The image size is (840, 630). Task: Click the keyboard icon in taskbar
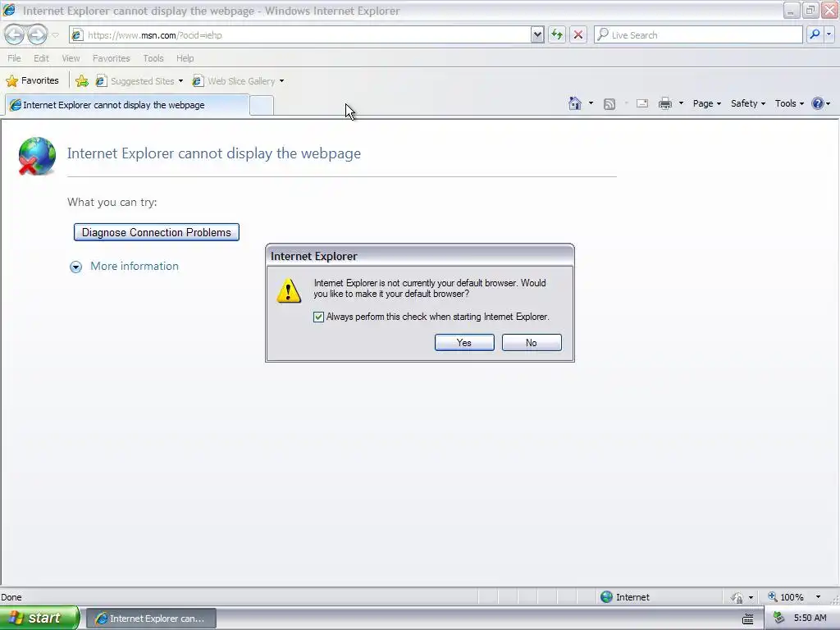(748, 619)
